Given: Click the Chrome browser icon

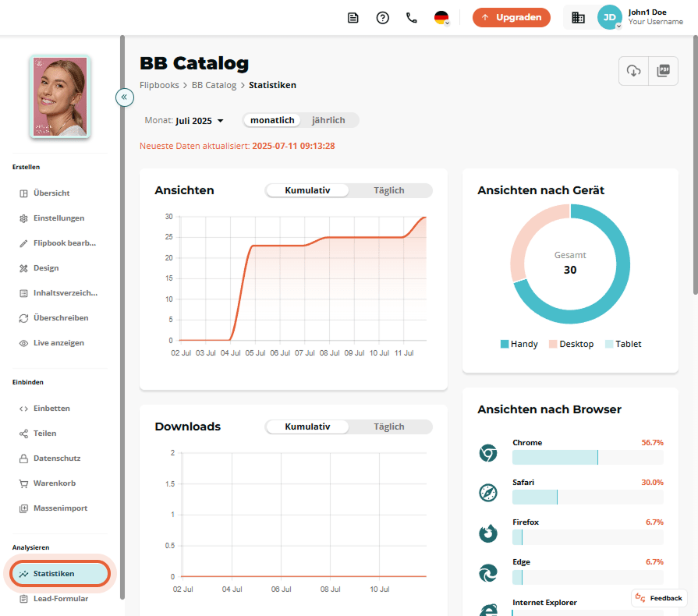Looking at the screenshot, I should tap(488, 453).
